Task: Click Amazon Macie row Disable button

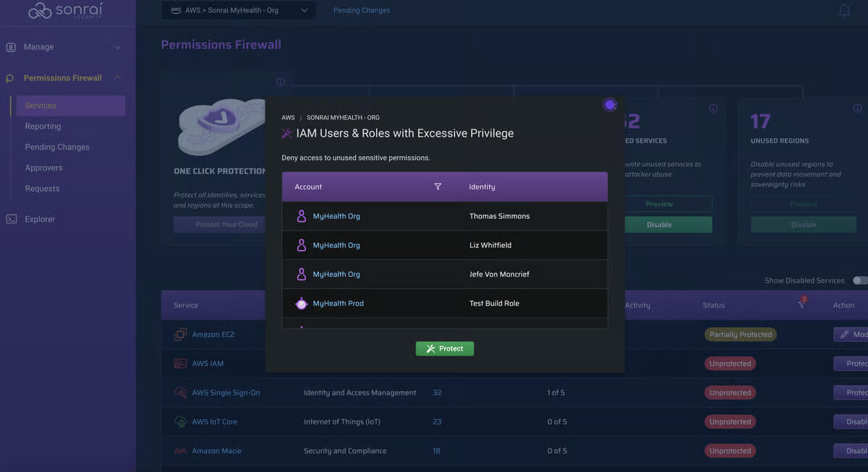Action: coord(851,450)
